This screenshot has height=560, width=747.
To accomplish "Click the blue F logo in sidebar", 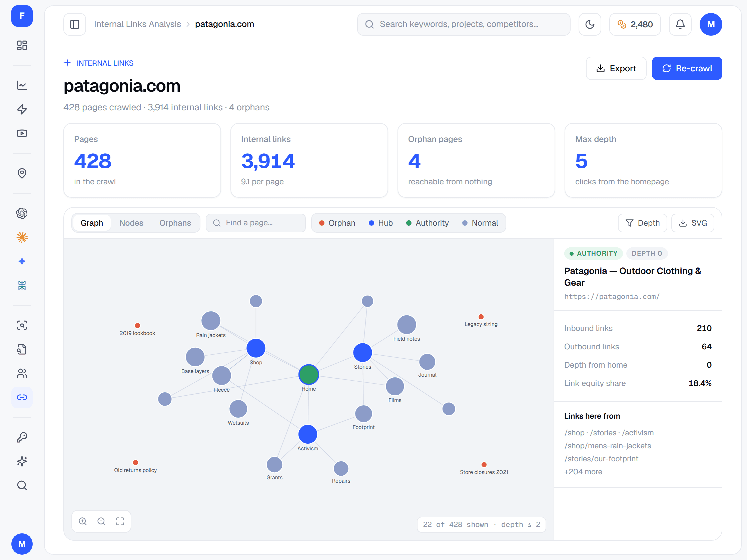I will click(x=22, y=16).
